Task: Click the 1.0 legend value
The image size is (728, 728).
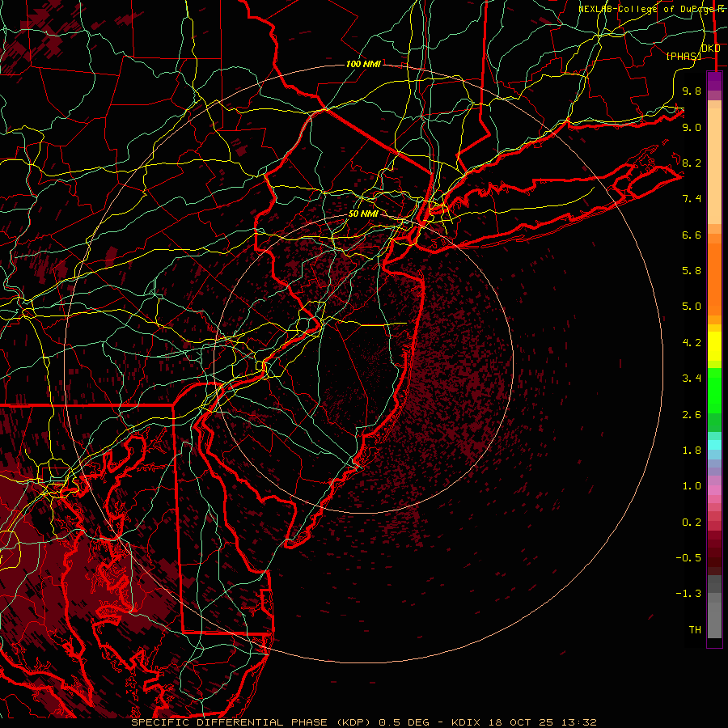Action: click(x=692, y=486)
